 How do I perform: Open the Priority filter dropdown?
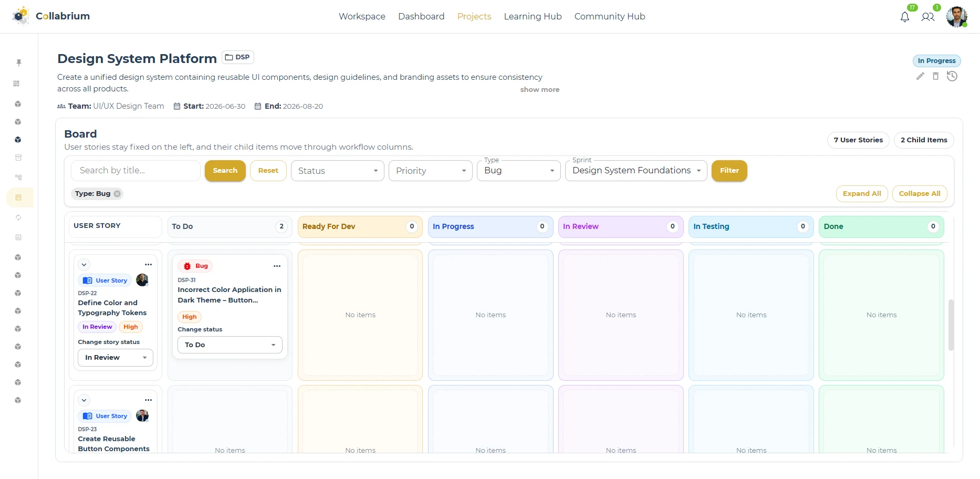431,171
